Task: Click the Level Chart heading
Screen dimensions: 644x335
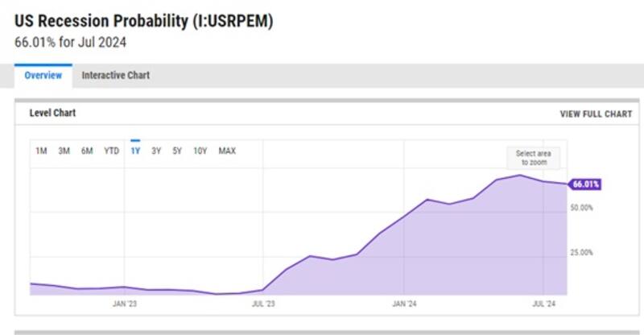Action: click(52, 114)
